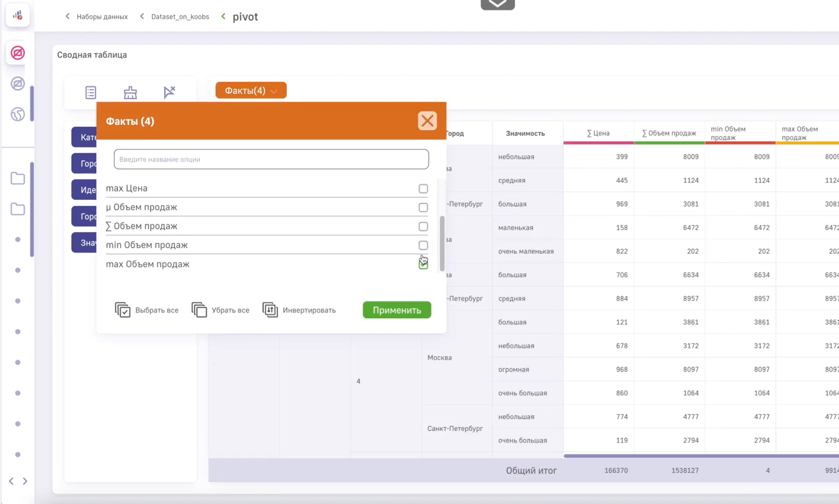
Task: Click the total value 1538127
Action: [x=685, y=470]
